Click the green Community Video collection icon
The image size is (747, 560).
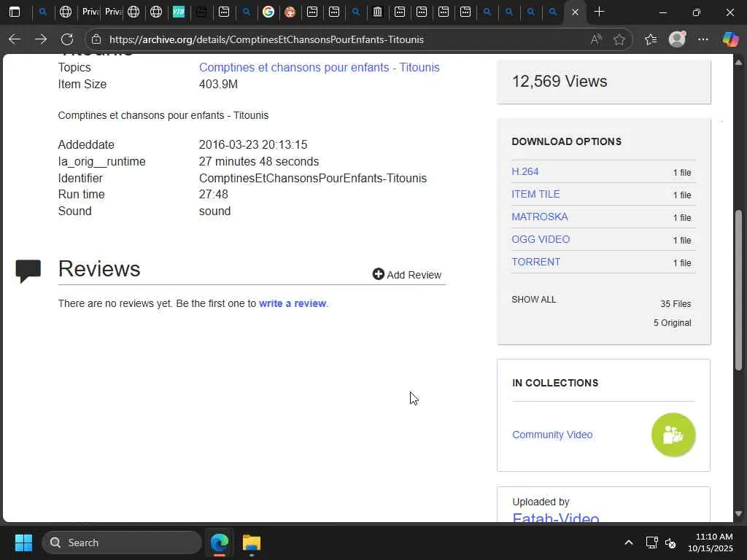[673, 435]
